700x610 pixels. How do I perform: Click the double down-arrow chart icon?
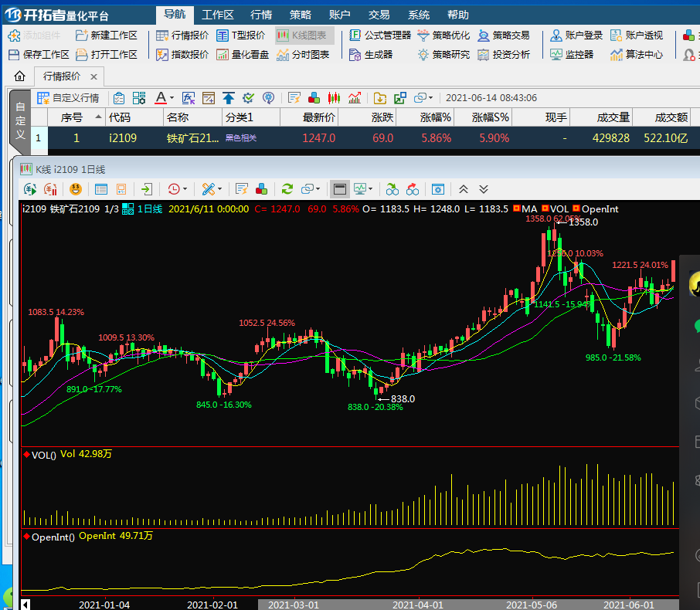[x=484, y=188]
